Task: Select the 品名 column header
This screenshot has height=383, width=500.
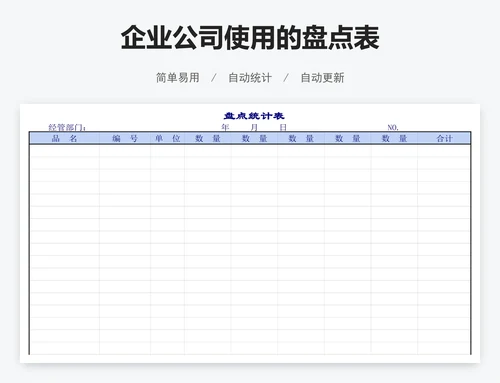Action: [x=65, y=138]
